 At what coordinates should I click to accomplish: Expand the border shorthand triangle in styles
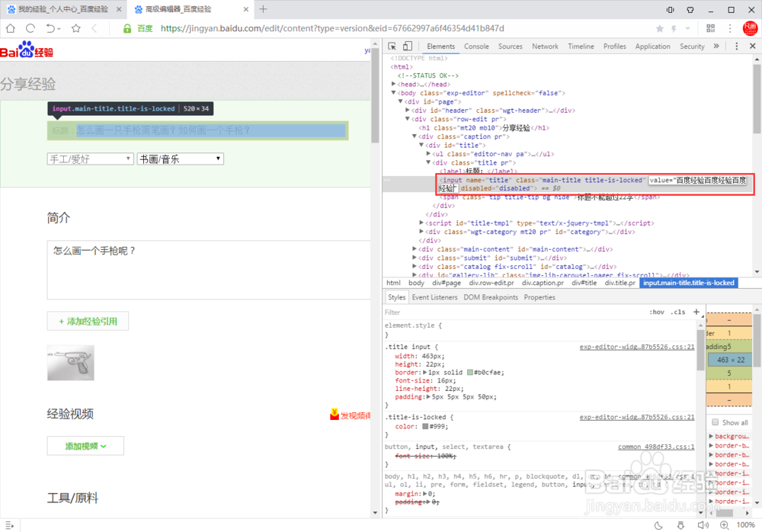(x=424, y=373)
